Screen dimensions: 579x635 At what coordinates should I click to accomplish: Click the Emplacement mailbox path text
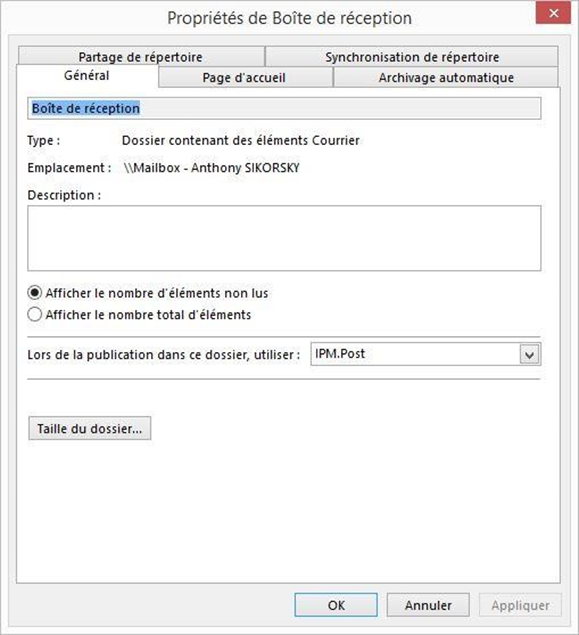(212, 168)
